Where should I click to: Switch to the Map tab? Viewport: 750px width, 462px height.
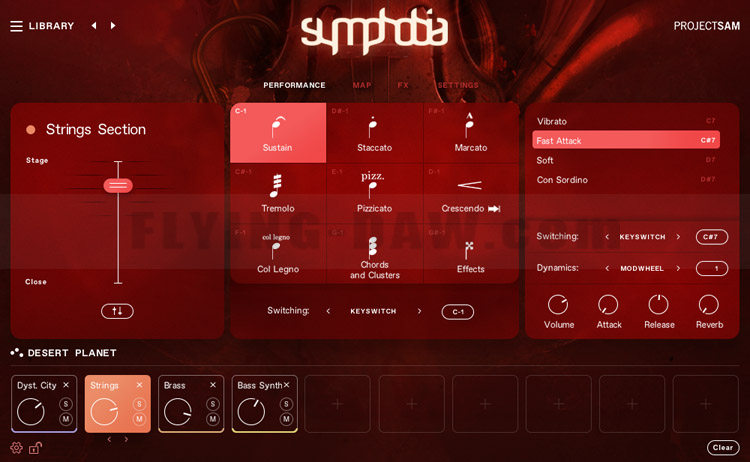[x=362, y=85]
